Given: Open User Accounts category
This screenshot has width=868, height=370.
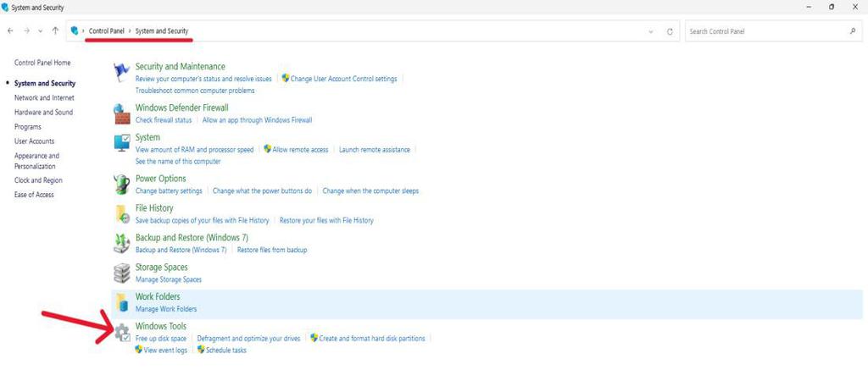Looking at the screenshot, I should point(34,141).
